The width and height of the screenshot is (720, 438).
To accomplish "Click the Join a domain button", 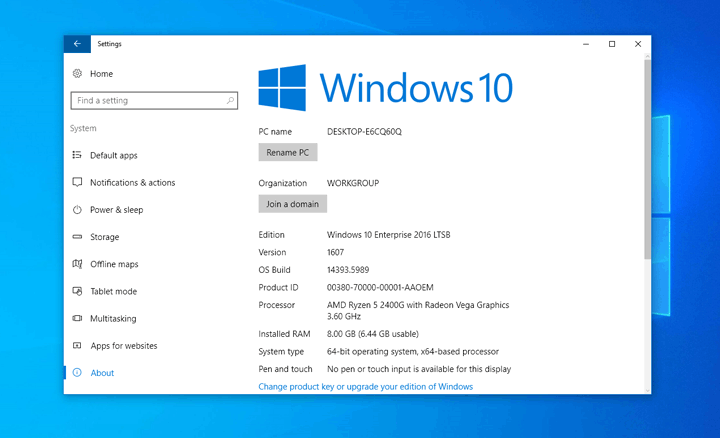I will tap(292, 204).
